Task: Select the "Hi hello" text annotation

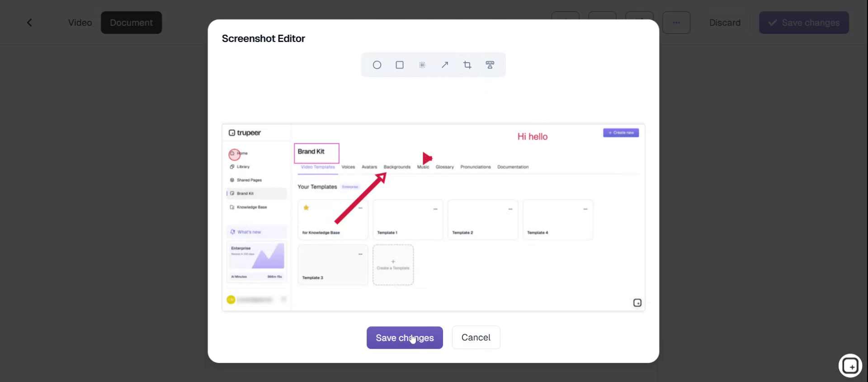Action: point(532,136)
